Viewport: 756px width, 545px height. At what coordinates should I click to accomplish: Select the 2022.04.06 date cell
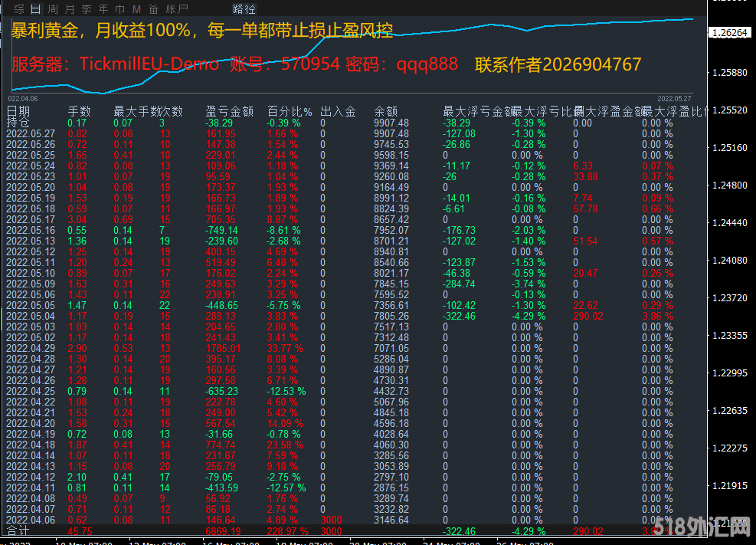pos(31,520)
